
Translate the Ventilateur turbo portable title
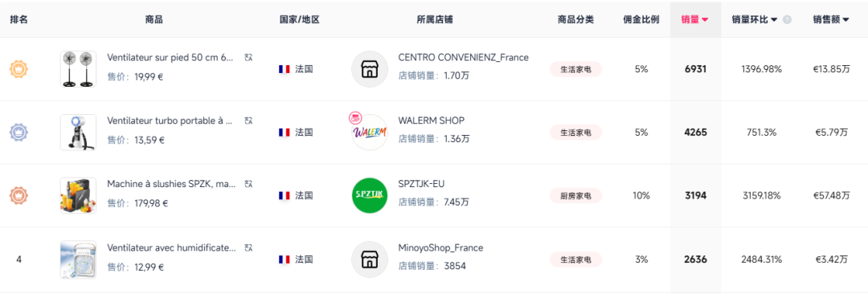(248, 120)
